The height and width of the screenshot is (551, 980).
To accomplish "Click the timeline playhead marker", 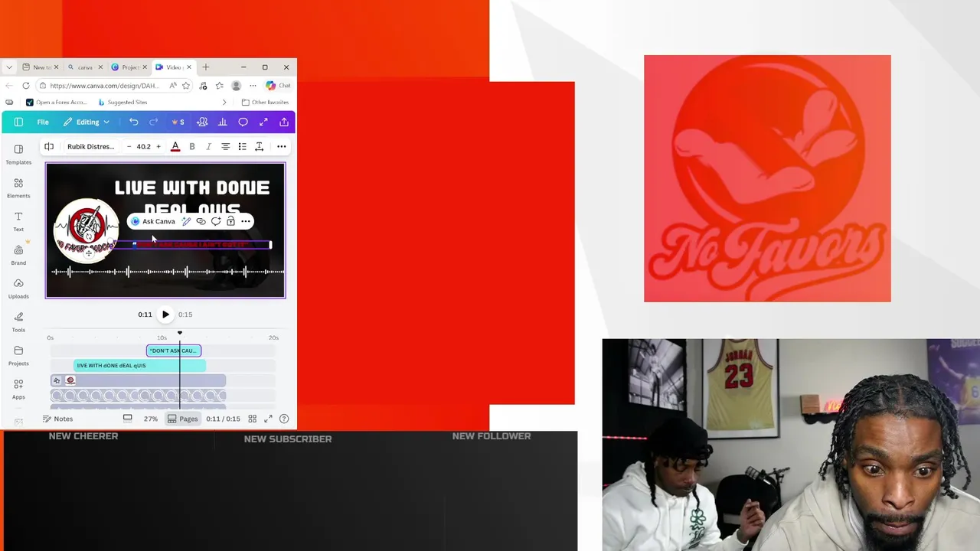I will point(180,334).
